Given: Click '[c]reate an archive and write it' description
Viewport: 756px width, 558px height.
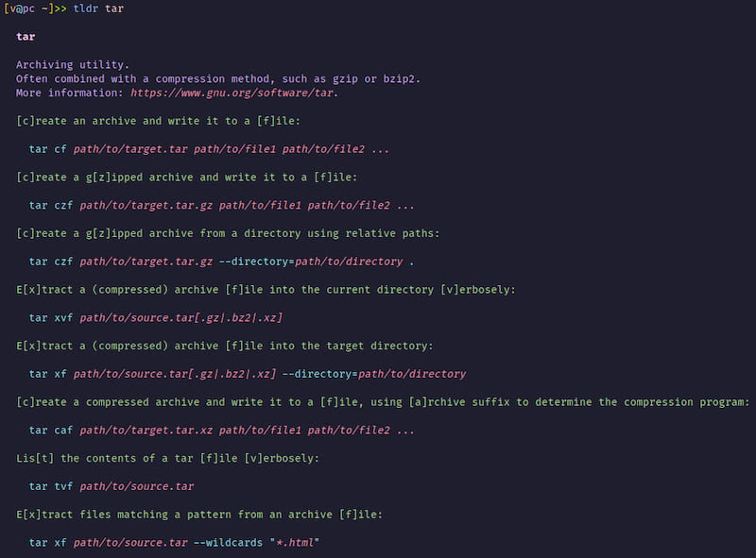Looking at the screenshot, I should point(117,121).
